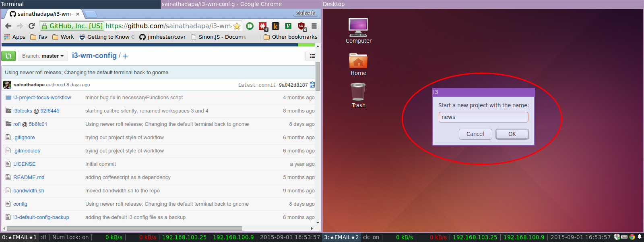Viewport: 644px width, 242px height.
Task: Click Chrome's forward navigation arrow
Action: pos(20,26)
